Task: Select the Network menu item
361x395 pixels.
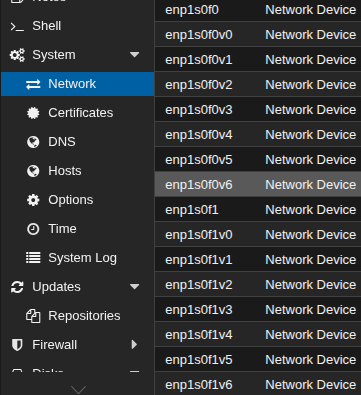Action: pyautogui.click(x=77, y=84)
